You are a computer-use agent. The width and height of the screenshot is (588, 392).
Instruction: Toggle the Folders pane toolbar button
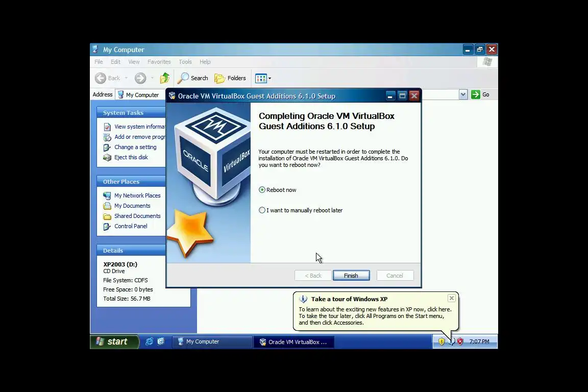[230, 78]
